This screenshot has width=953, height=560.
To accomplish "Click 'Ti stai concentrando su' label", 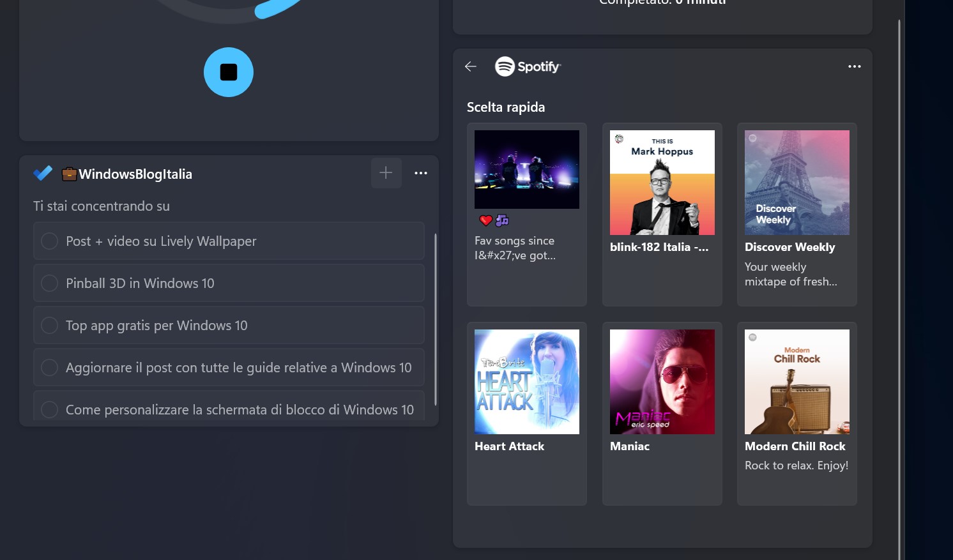I will pos(102,206).
